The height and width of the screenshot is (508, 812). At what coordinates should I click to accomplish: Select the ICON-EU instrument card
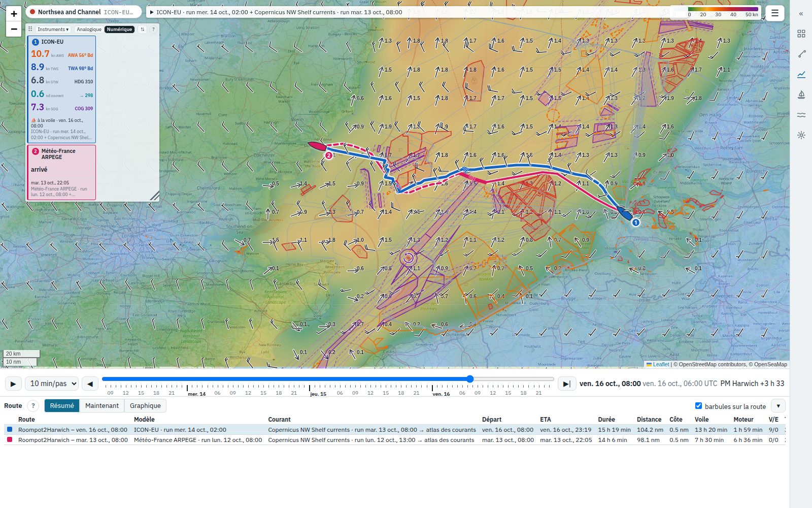(x=61, y=89)
